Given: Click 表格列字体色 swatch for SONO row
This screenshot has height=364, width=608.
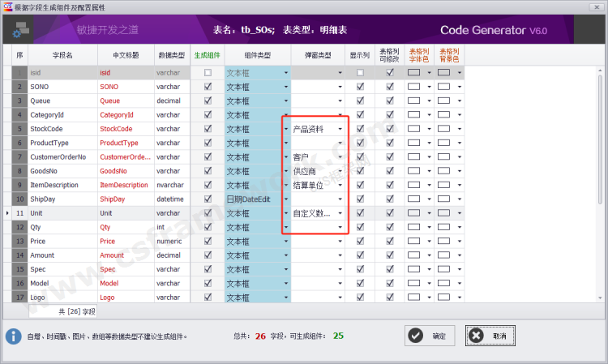Looking at the screenshot, I should point(413,87).
